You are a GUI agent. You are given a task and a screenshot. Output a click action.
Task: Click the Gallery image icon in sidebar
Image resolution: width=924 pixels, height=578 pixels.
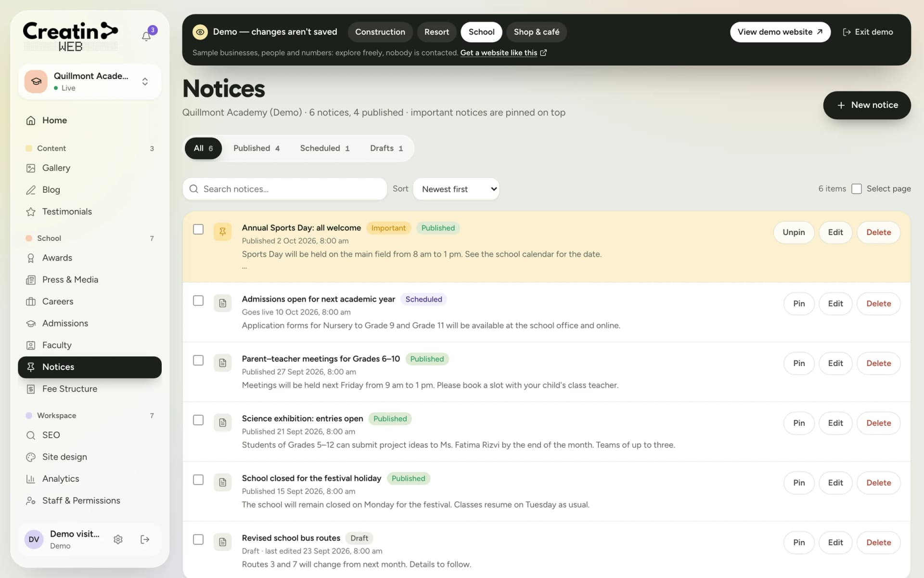pos(31,168)
